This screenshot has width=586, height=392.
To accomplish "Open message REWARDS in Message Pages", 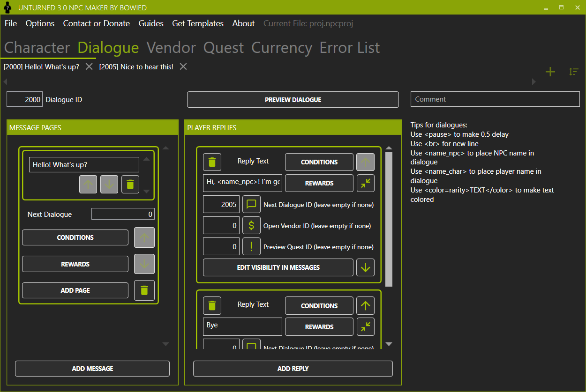I will pyautogui.click(x=75, y=264).
